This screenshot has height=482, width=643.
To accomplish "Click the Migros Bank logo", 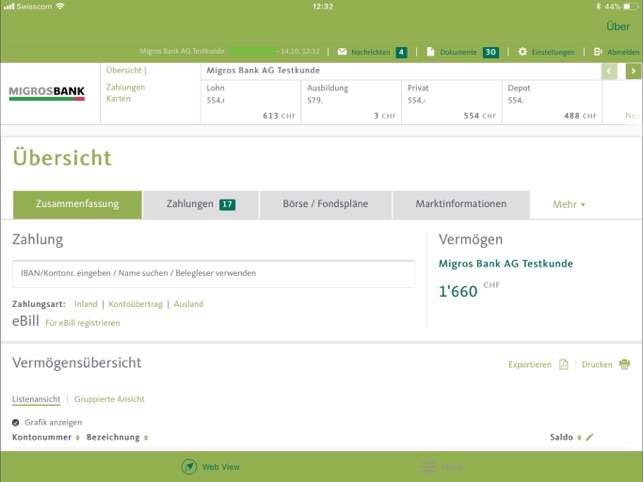I will point(47,93).
